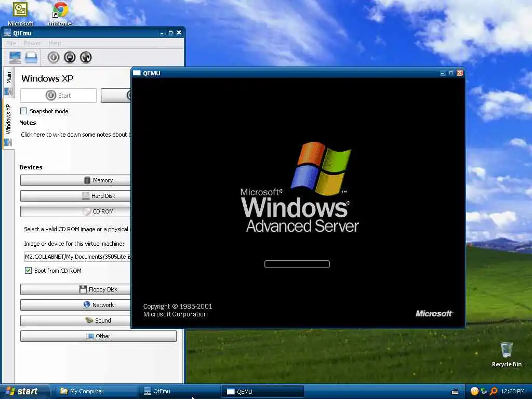Collapse the CD ROM device section
532x399 pixels.
[x=75, y=211]
